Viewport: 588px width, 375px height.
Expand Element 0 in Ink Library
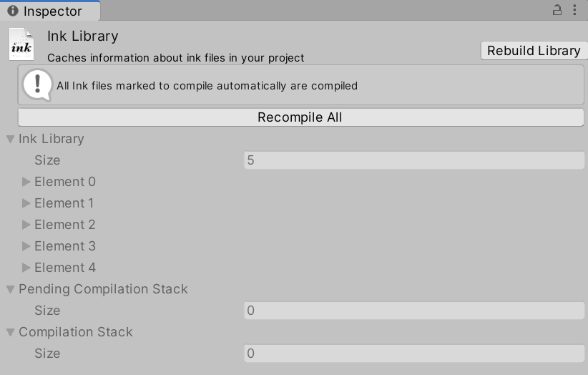(26, 182)
